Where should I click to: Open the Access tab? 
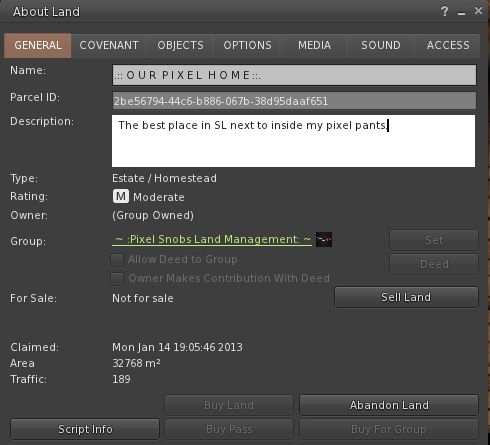click(448, 45)
